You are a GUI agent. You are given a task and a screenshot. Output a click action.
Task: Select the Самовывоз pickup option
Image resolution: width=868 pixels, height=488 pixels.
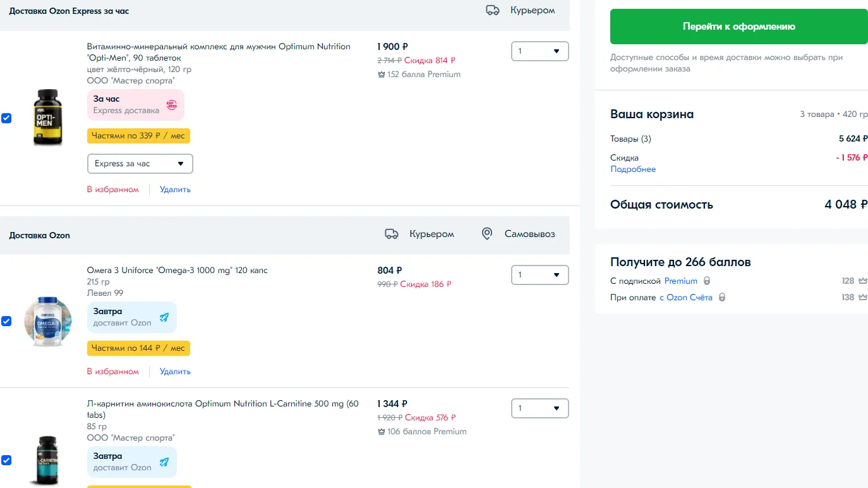[529, 234]
